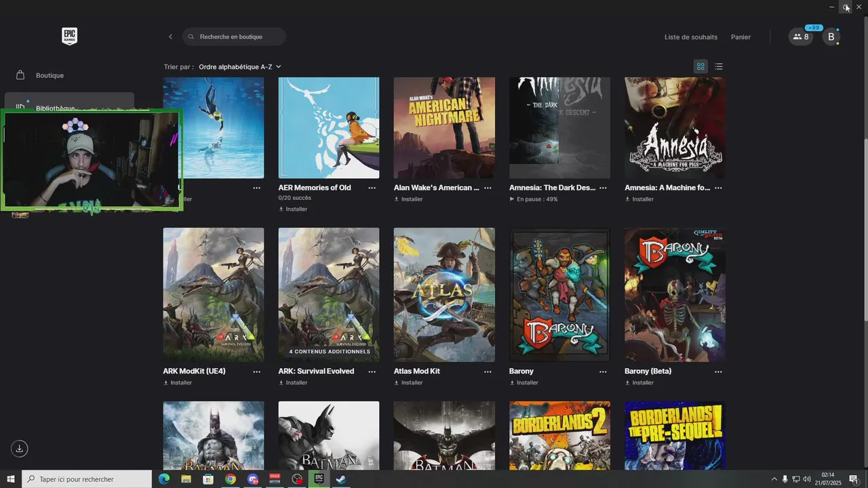Open Amnesia: A Machine for Pigs cover
Screen dimensions: 868x488
pyautogui.click(x=675, y=127)
